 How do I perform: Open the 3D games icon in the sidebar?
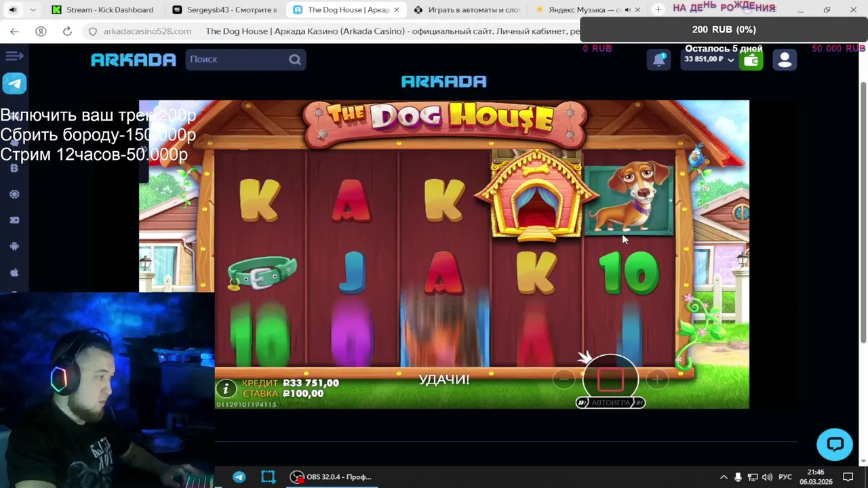pyautogui.click(x=14, y=220)
